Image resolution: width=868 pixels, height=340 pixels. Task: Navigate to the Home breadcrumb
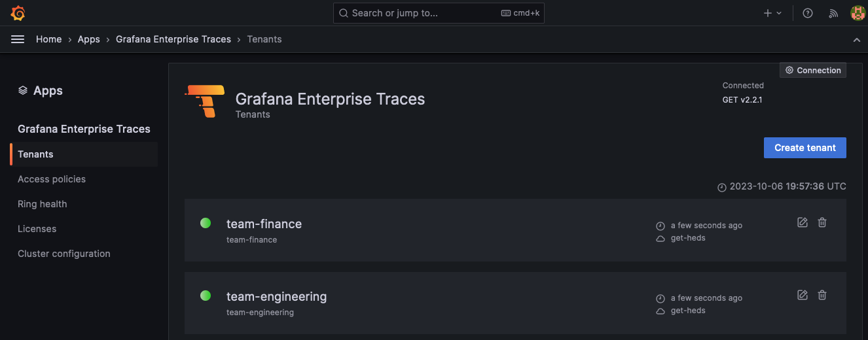49,39
